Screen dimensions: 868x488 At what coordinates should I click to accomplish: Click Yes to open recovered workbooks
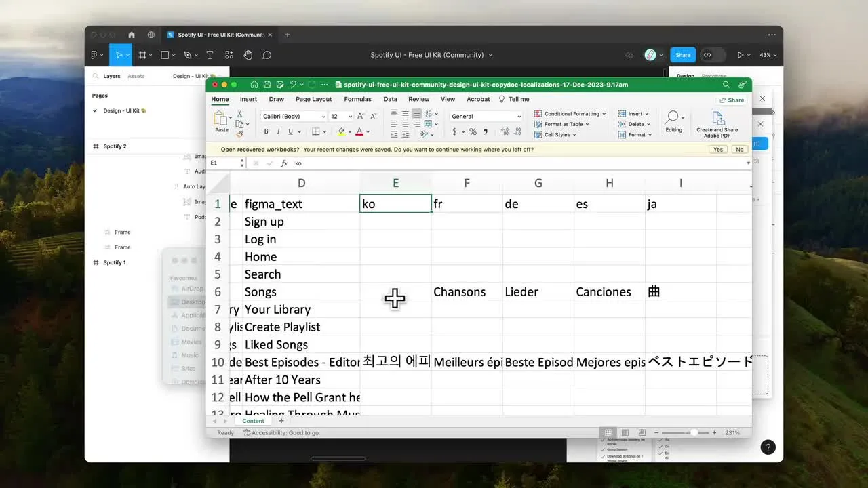717,149
